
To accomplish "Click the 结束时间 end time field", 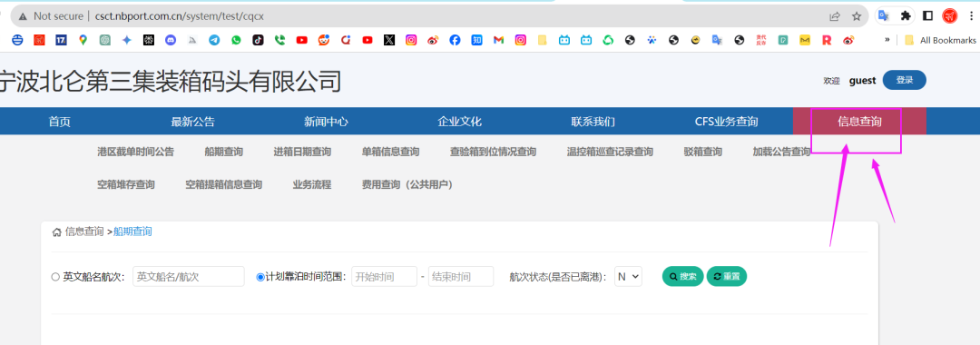I will (x=461, y=276).
